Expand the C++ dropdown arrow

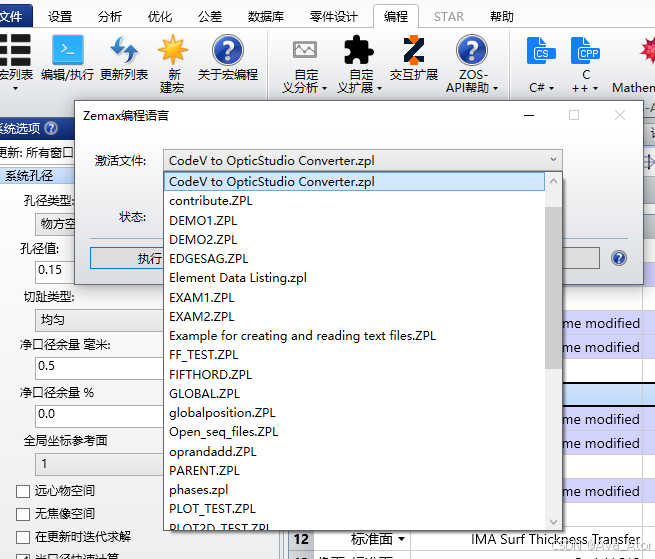point(595,88)
